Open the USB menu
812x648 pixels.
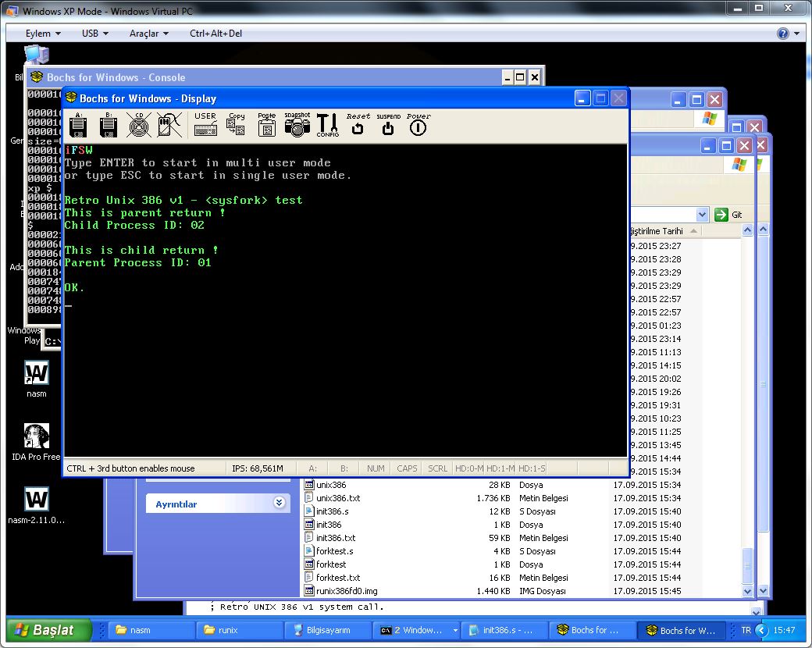[x=94, y=34]
